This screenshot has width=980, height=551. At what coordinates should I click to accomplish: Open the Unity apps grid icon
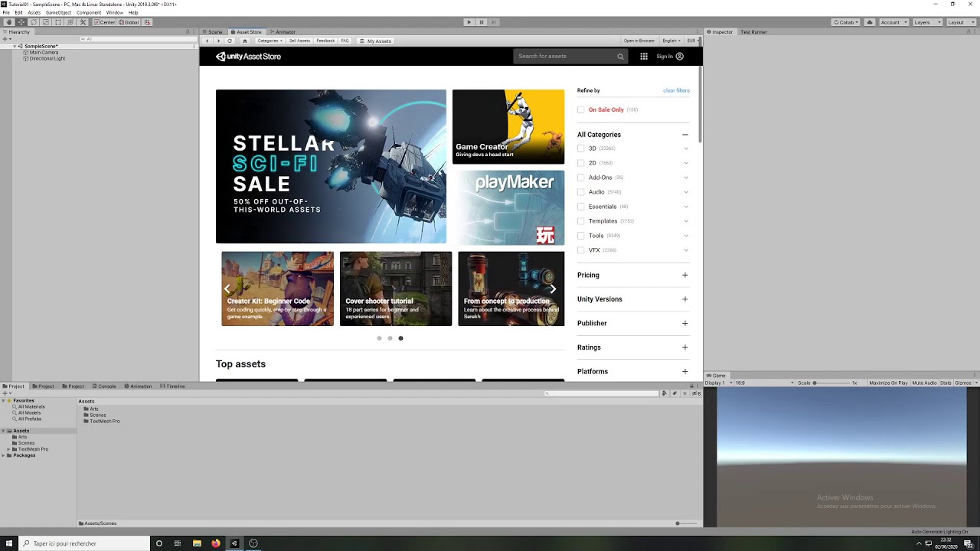pos(644,56)
